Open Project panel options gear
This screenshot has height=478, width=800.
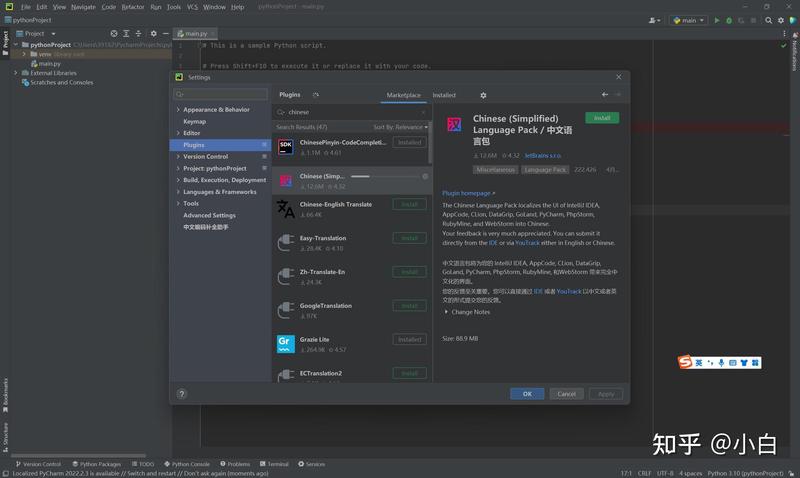click(154, 34)
